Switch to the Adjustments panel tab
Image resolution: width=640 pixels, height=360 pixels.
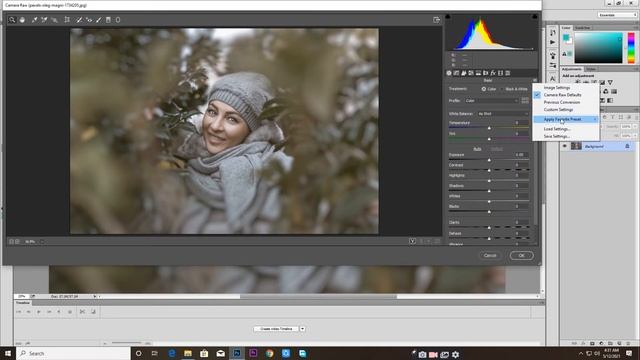pos(571,69)
